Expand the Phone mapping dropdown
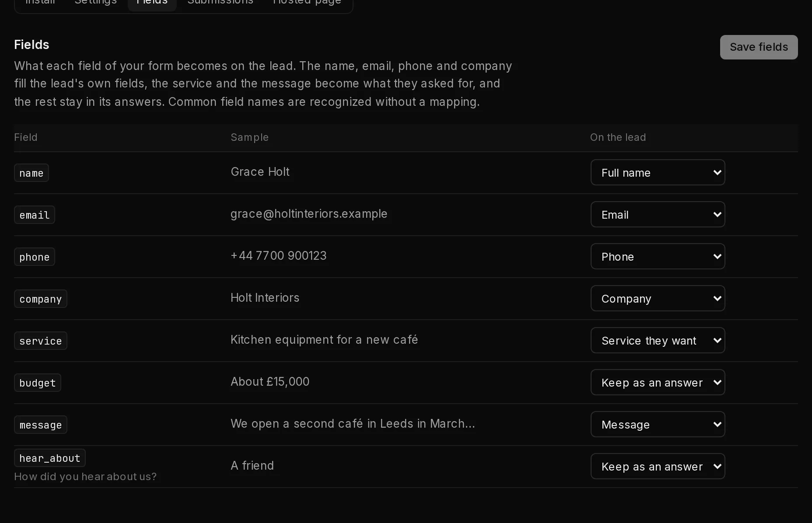 [658, 256]
